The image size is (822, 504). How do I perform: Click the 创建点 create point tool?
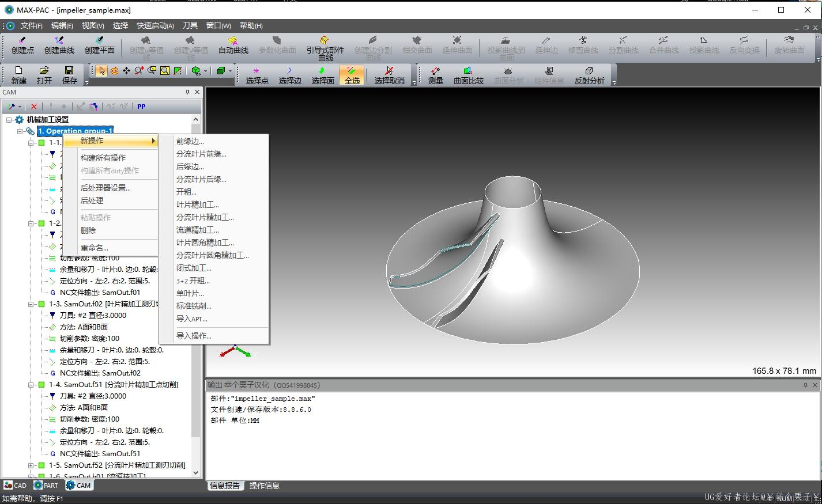22,46
